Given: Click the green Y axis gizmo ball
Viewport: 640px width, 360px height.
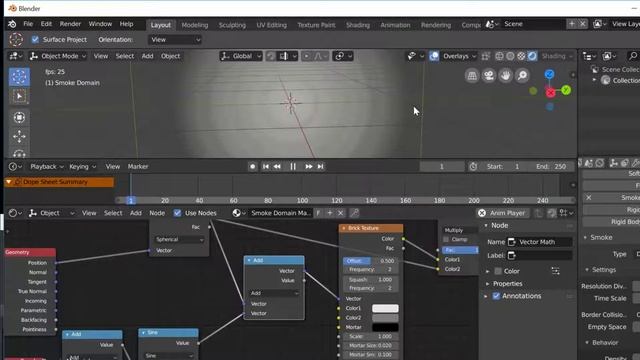Looking at the screenshot, I should click(x=566, y=90).
